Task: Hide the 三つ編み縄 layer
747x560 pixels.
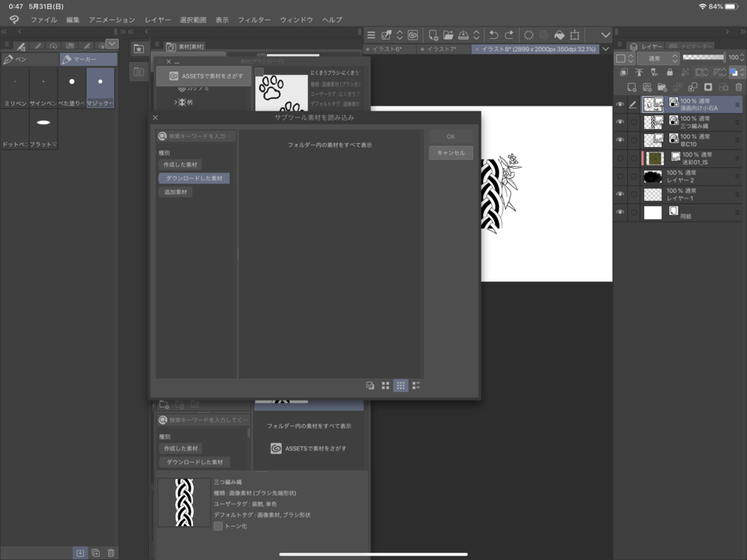Action: [620, 122]
